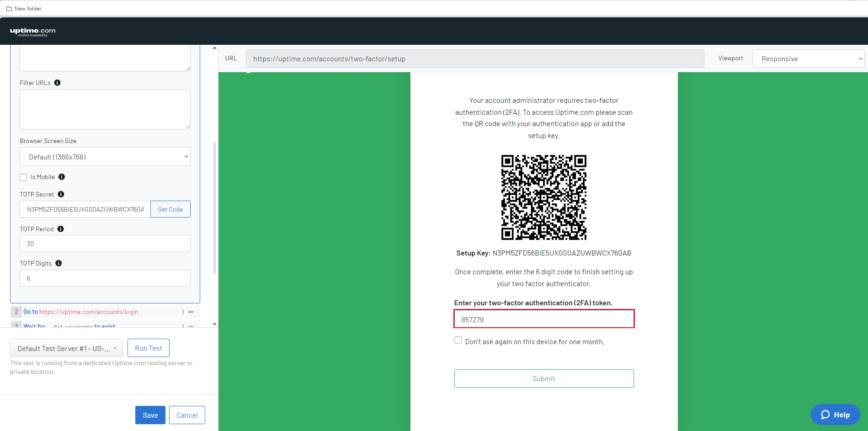The image size is (868, 431).
Task: Check Don't ask again on this device
Action: coord(458,340)
